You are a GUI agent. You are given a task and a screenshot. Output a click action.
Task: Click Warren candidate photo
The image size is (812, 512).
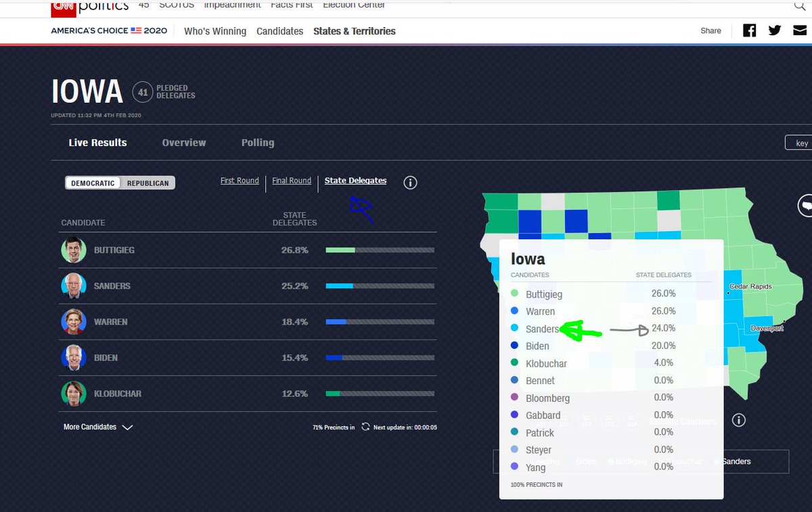74,322
